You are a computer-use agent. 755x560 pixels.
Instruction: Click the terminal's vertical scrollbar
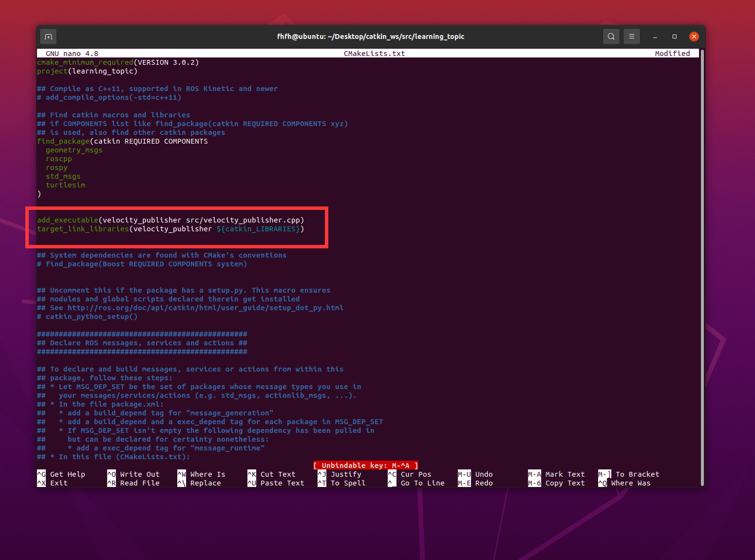click(x=702, y=267)
